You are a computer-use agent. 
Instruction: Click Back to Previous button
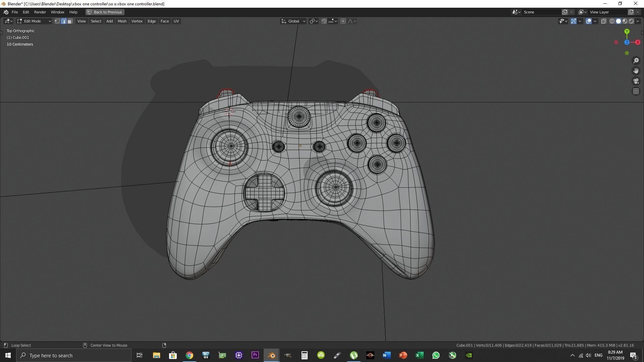tap(105, 12)
